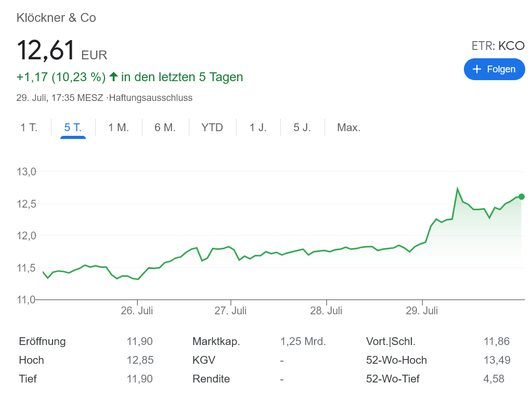The width and height of the screenshot is (532, 396).
Task: Click the Marktkap. value 1,25 Mrd.
Action: coord(303,342)
